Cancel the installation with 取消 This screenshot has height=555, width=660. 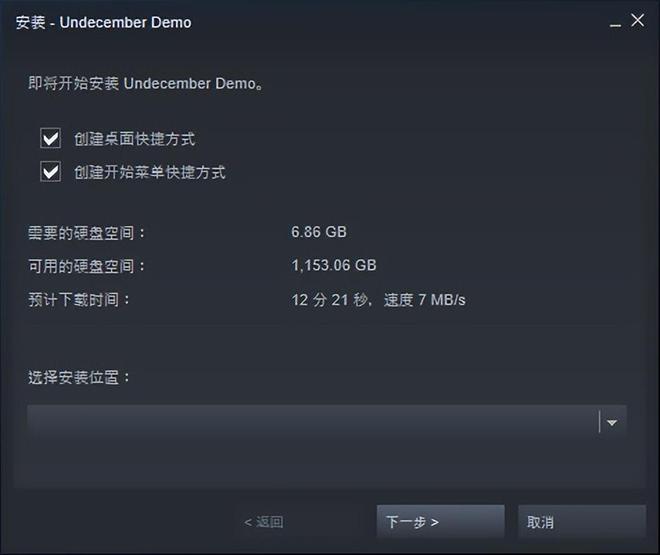[582, 522]
